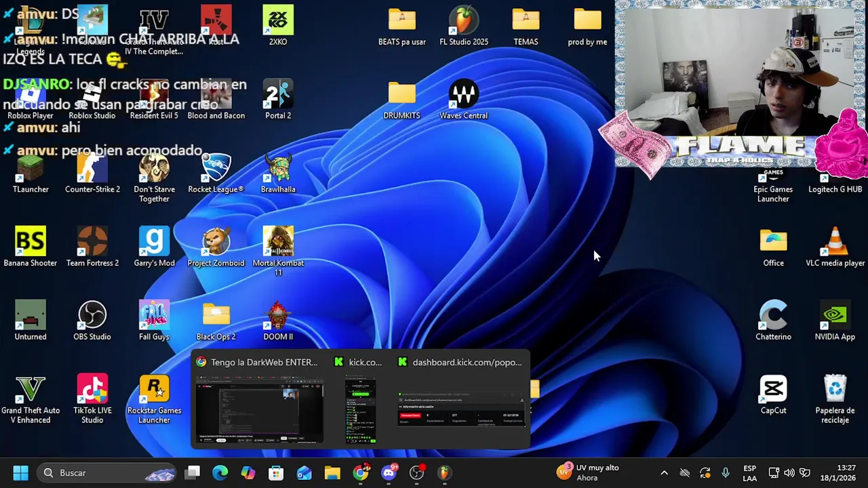Switch to OBS on the taskbar
The height and width of the screenshot is (488, 868).
tap(416, 472)
